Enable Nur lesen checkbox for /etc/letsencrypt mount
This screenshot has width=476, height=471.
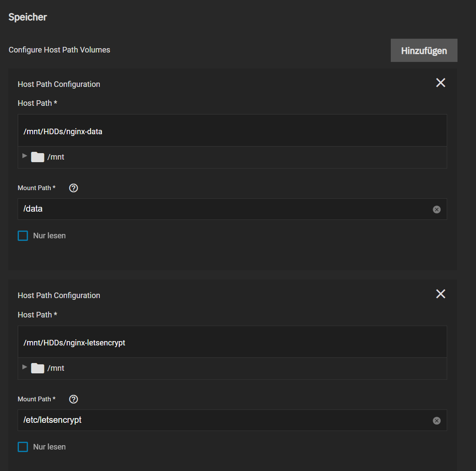click(x=23, y=447)
